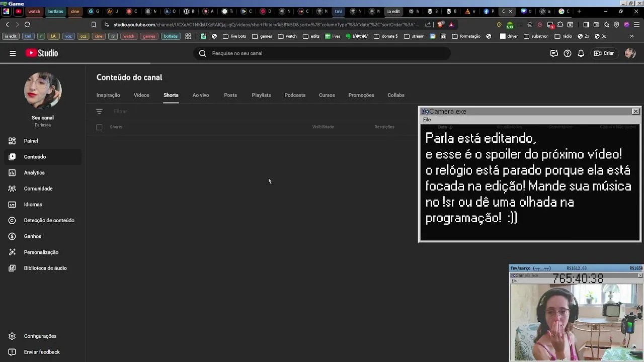The width and height of the screenshot is (644, 362).
Task: Click the browser address bar URL
Action: pyautogui.click(x=266, y=24)
